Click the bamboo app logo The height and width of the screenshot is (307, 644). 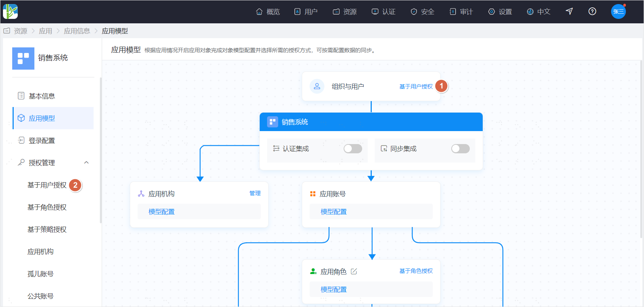10,11
